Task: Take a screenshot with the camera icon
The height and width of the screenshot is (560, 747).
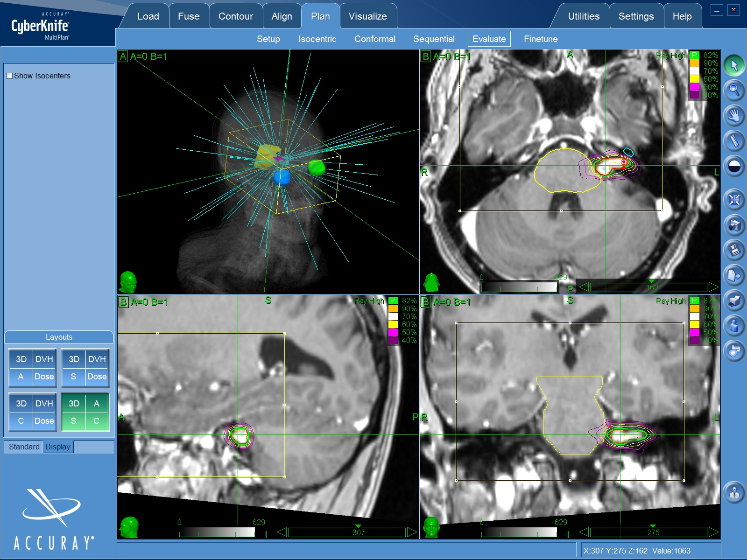Action: pos(734,225)
